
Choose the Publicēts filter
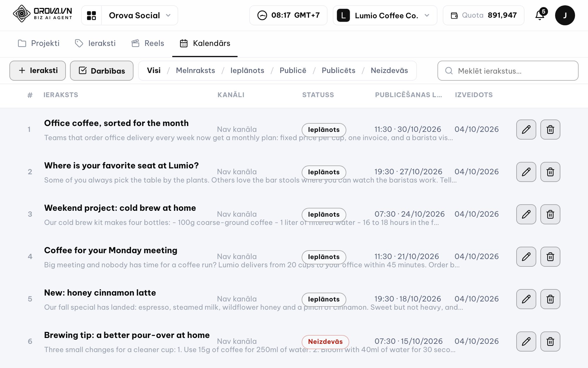tap(338, 71)
